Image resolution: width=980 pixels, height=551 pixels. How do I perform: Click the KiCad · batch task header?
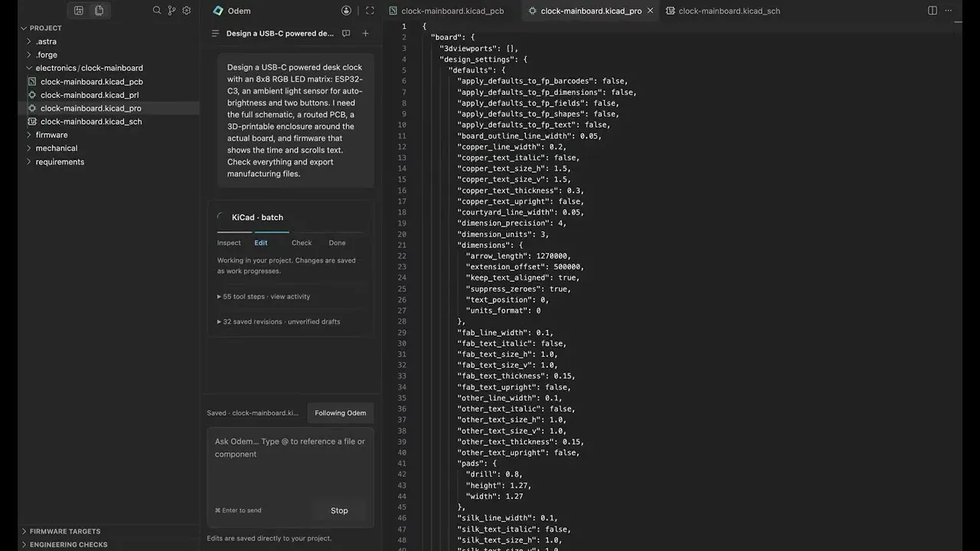257,217
